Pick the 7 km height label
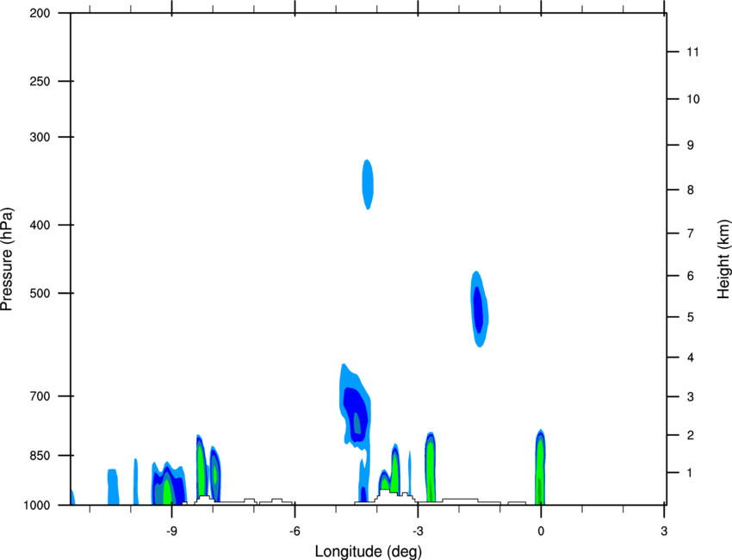The image size is (732, 560). [x=690, y=233]
